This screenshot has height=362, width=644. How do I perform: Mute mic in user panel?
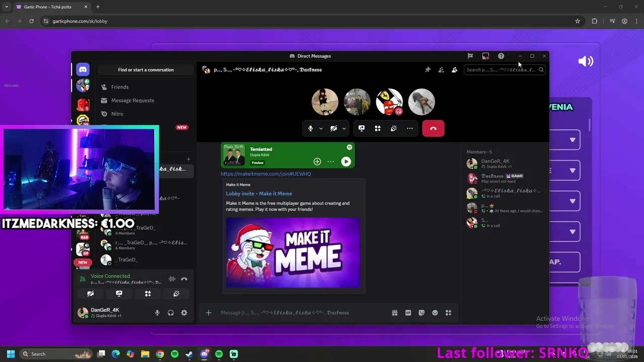(157, 313)
